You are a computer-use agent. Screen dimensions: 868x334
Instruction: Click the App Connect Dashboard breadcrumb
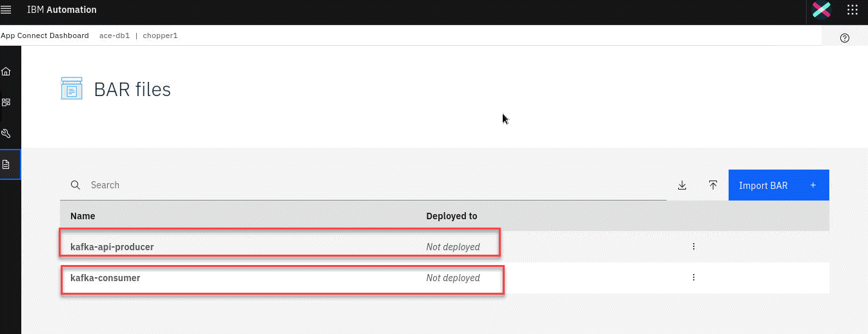point(45,35)
